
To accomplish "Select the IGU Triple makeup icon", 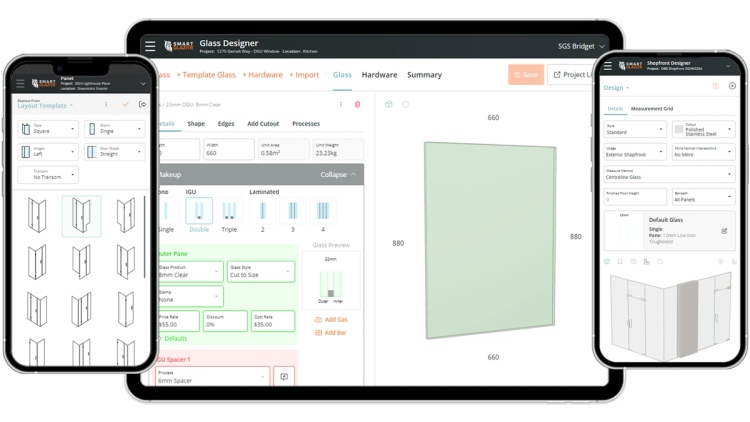I will point(229,211).
